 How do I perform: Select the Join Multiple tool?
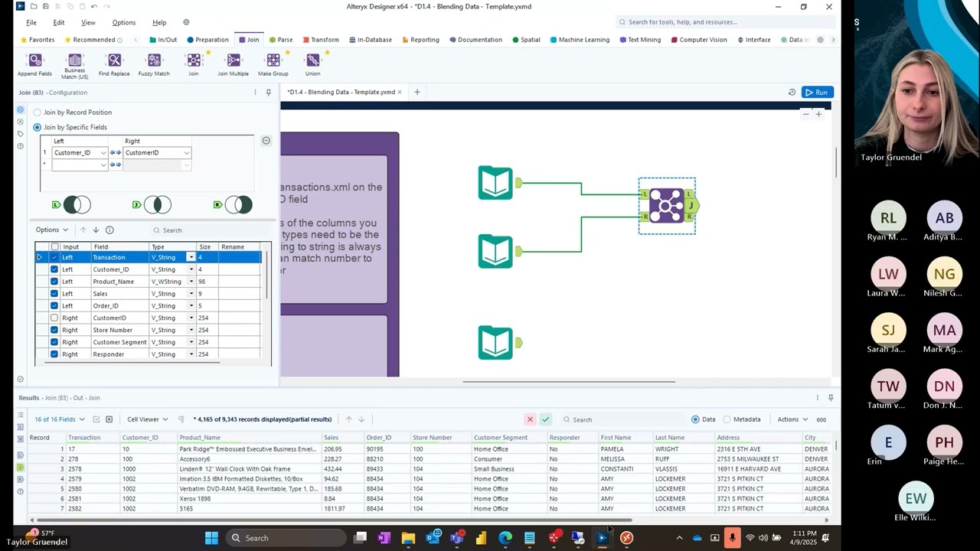(233, 65)
